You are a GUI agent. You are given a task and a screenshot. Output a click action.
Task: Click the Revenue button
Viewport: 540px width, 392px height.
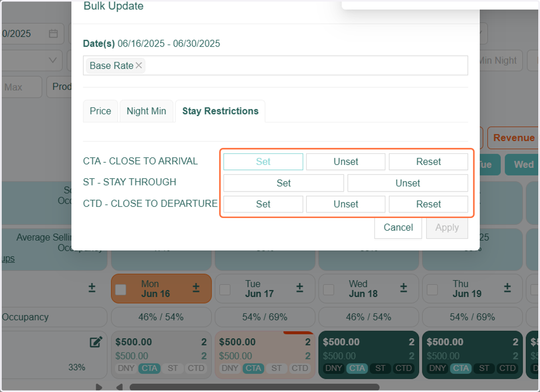click(x=513, y=138)
